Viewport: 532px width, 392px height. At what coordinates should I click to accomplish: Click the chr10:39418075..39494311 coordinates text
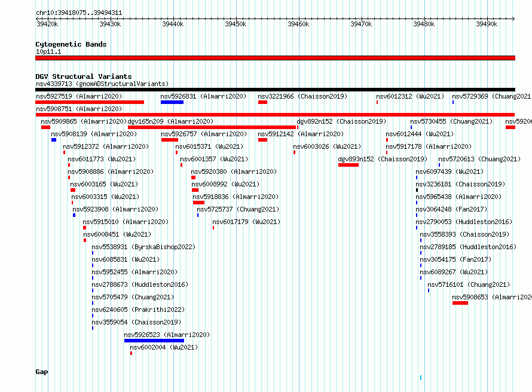click(x=79, y=13)
